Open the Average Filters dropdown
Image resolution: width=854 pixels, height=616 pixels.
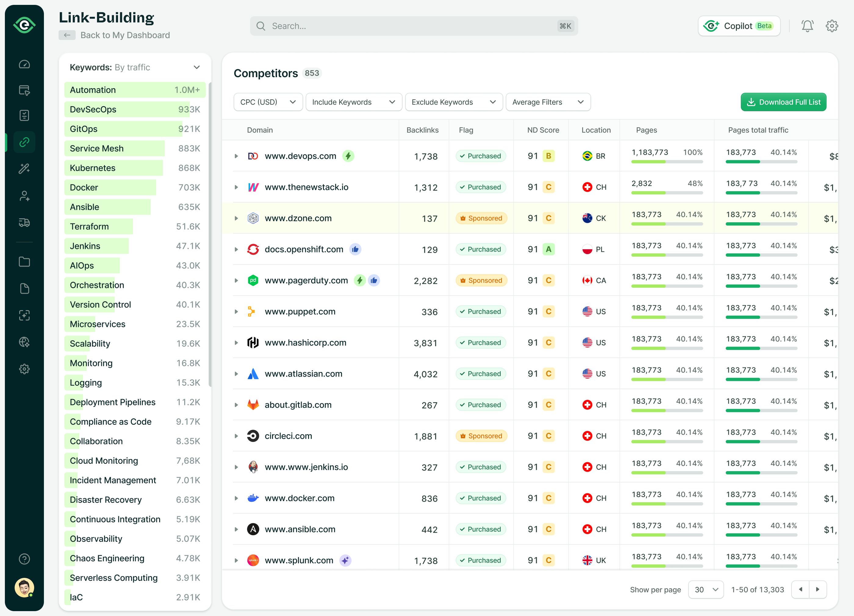pyautogui.click(x=548, y=102)
